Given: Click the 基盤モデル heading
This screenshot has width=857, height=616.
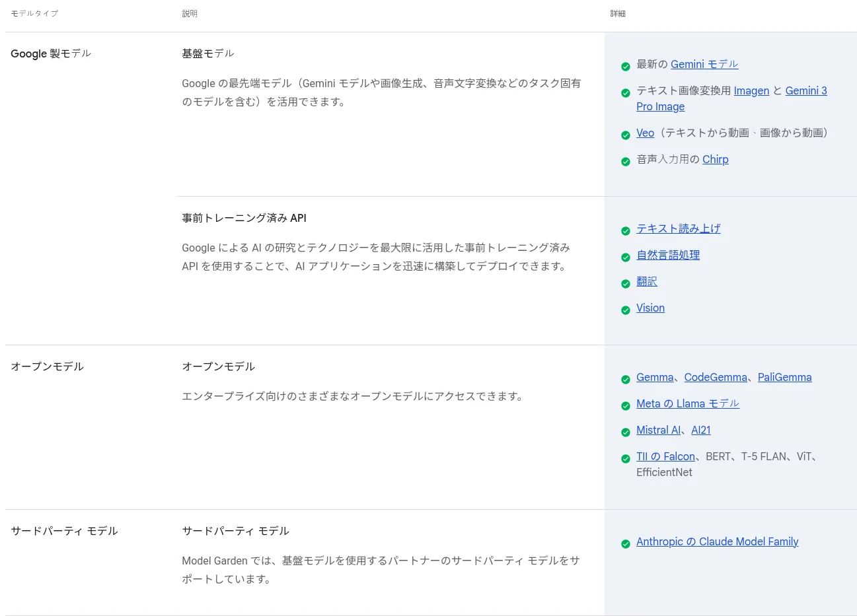Looking at the screenshot, I should [208, 53].
